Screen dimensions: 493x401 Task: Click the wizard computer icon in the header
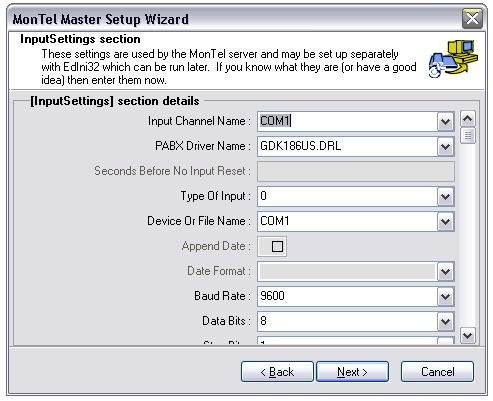tap(453, 59)
